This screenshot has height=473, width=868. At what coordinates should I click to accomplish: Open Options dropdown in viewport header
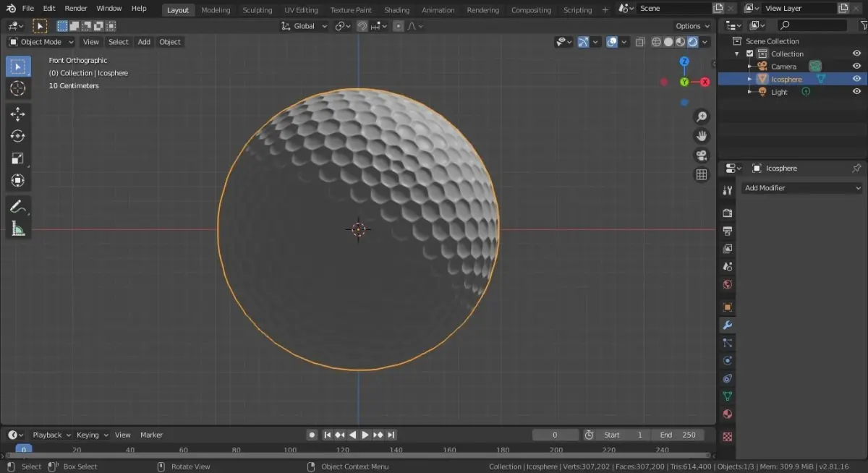click(x=693, y=26)
